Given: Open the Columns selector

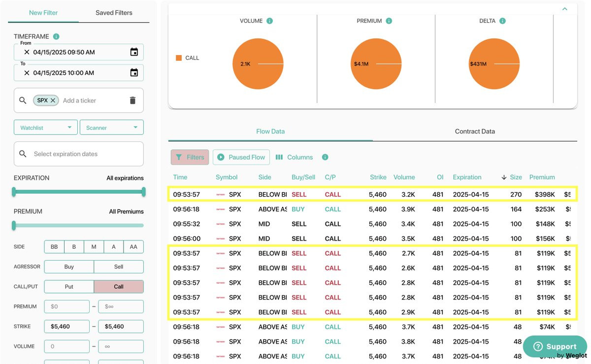Looking at the screenshot, I should point(294,157).
